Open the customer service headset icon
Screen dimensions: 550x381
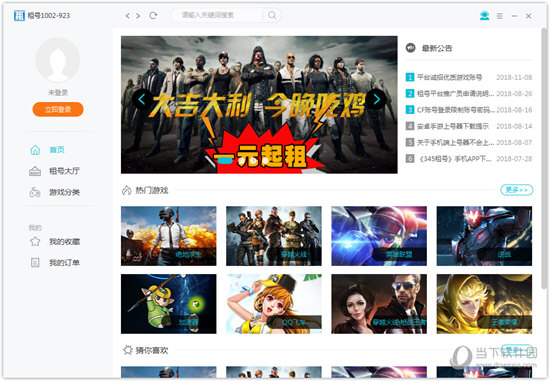pos(484,15)
